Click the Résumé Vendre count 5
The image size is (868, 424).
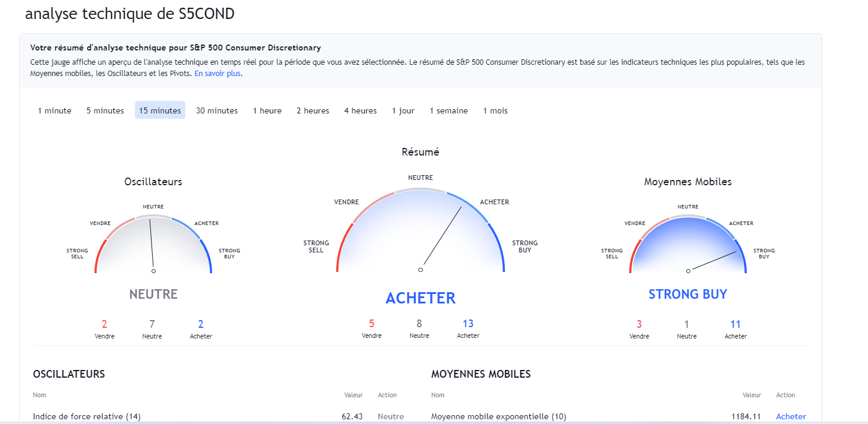pos(372,324)
